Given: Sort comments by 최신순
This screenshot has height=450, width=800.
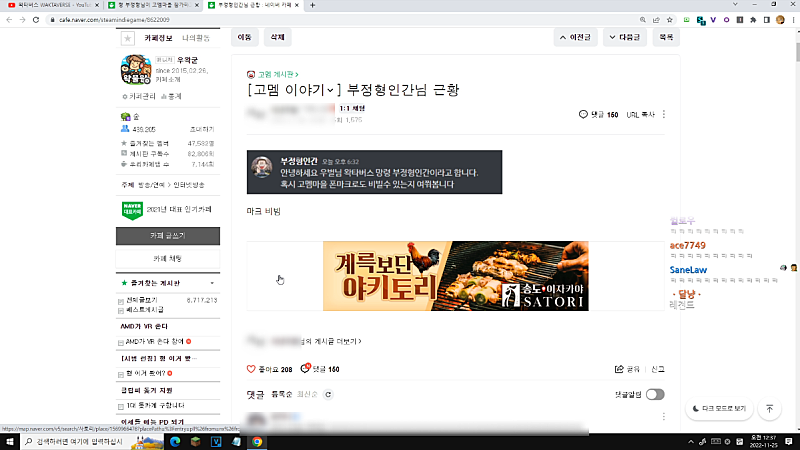Looking at the screenshot, I should [307, 394].
